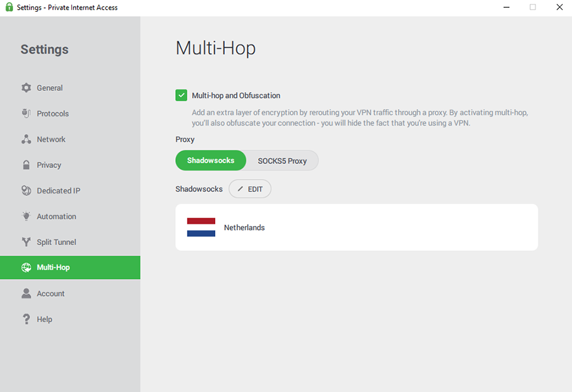Click the General gear icon in sidebar
The image size is (572, 392).
click(x=26, y=88)
